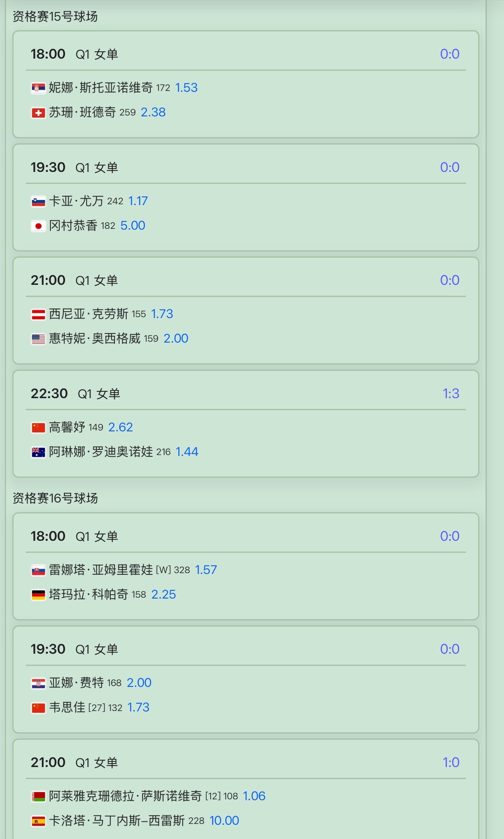
Task: Select odds 5.00 for 冈村恭香
Action: point(133,226)
